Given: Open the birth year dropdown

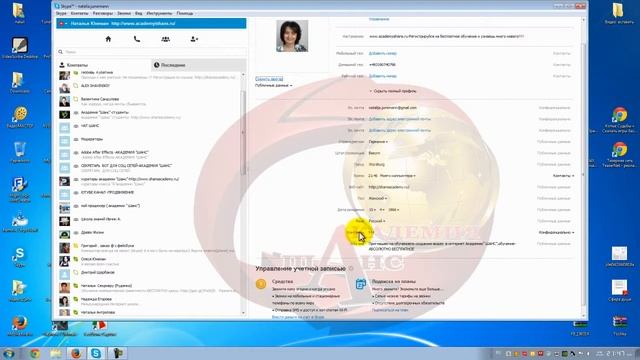Looking at the screenshot, I should click(393, 210).
